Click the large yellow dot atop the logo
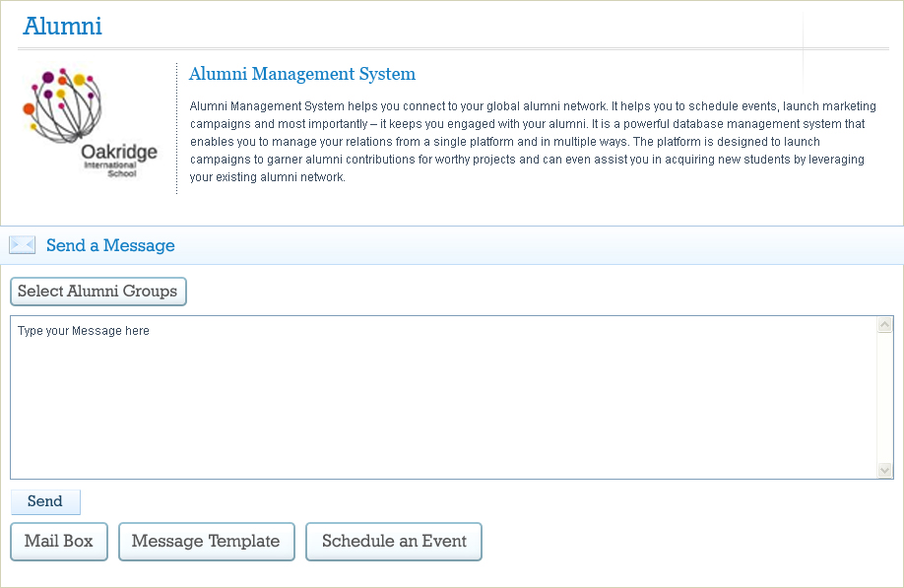The image size is (904, 588). 79,79
